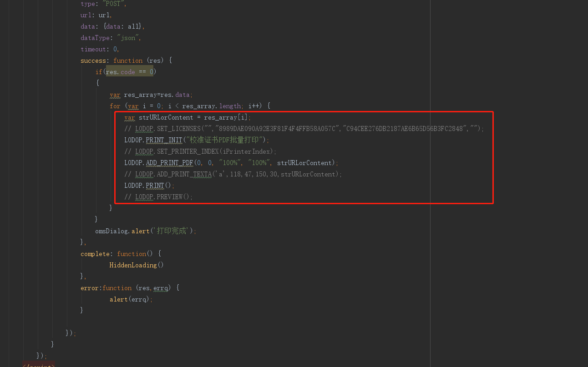This screenshot has width=588, height=367.
Task: Click the 'HiddenLoading()' call
Action: pyautogui.click(x=137, y=265)
